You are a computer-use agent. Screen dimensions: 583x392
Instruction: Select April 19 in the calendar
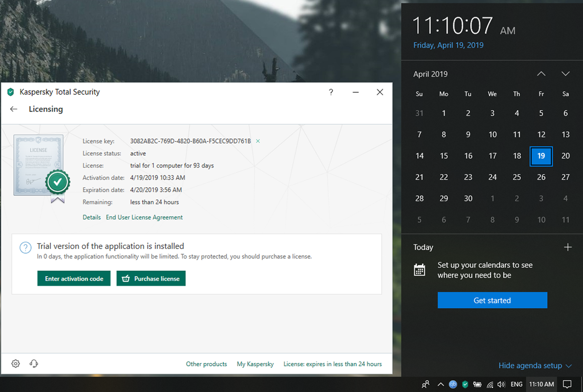(541, 156)
